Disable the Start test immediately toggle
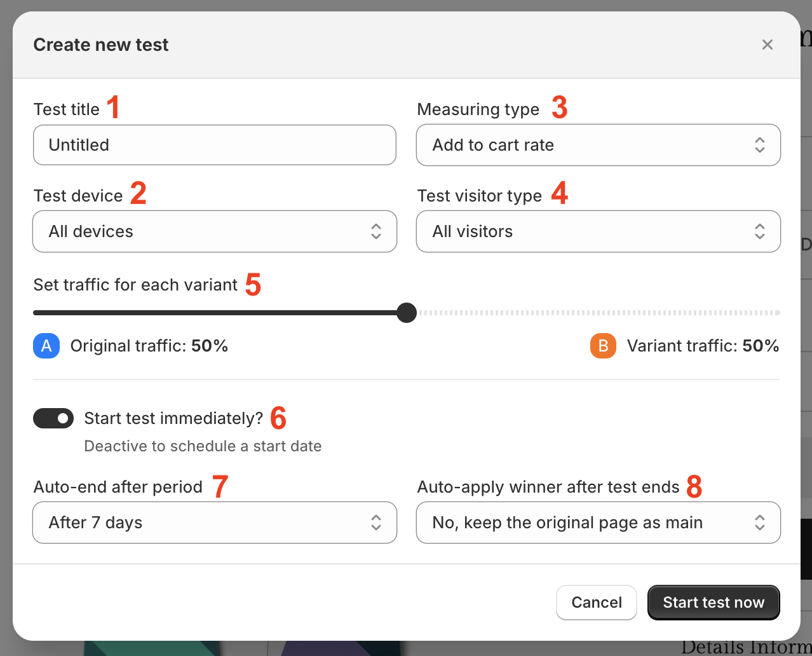812x656 pixels. pos(53,418)
